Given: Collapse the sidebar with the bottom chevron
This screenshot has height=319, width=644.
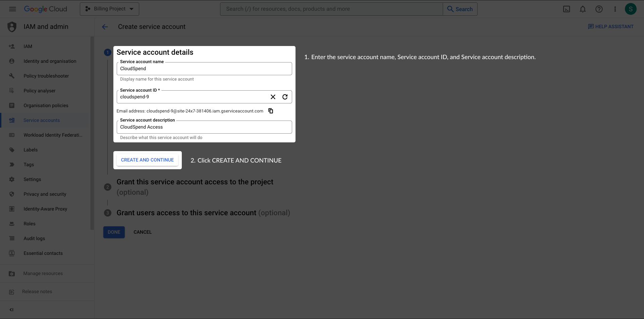Looking at the screenshot, I should 11,310.
